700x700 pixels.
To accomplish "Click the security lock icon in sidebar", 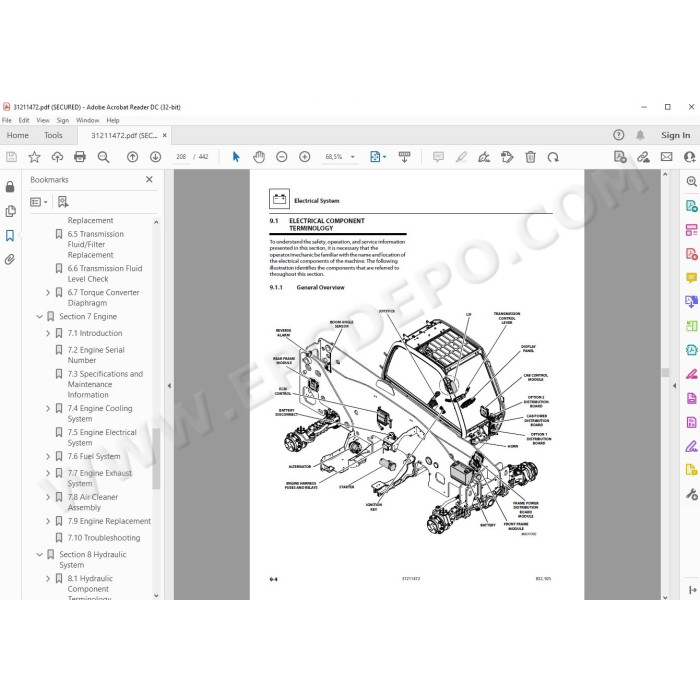I will [x=10, y=187].
